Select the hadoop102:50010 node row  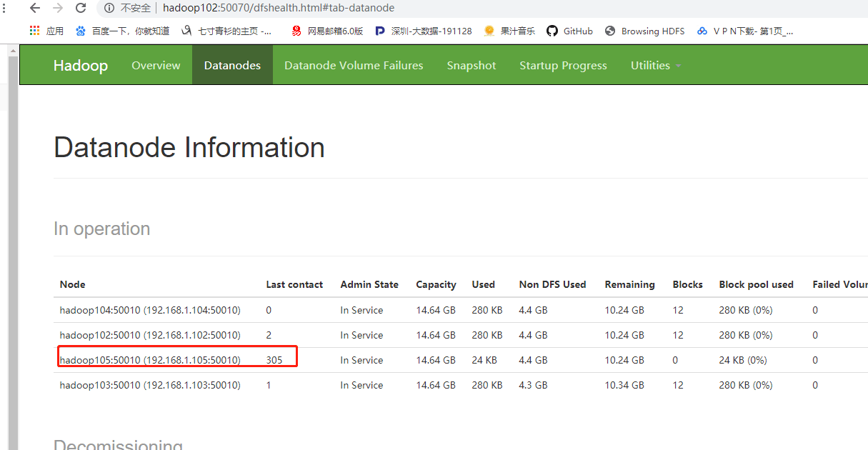pyautogui.click(x=461, y=335)
